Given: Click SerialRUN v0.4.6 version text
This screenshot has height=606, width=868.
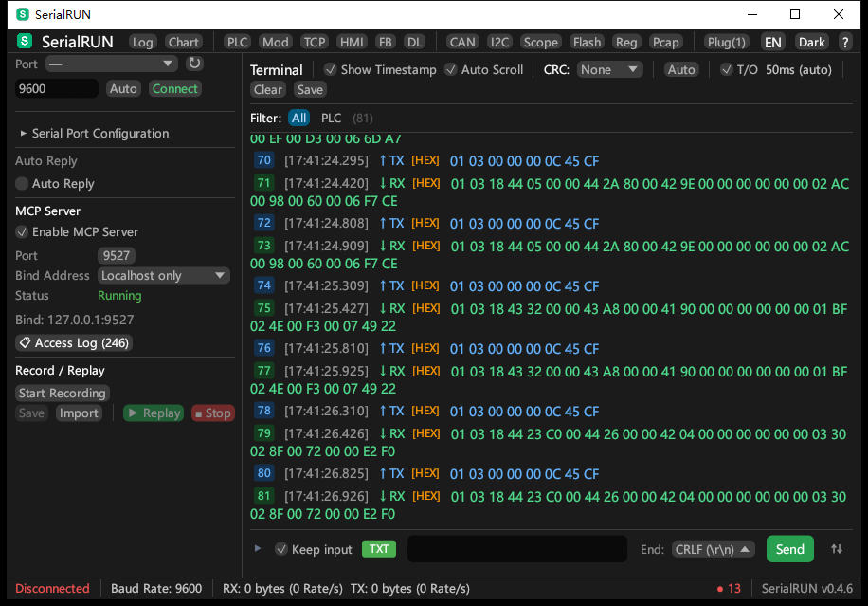Looking at the screenshot, I should [x=807, y=588].
